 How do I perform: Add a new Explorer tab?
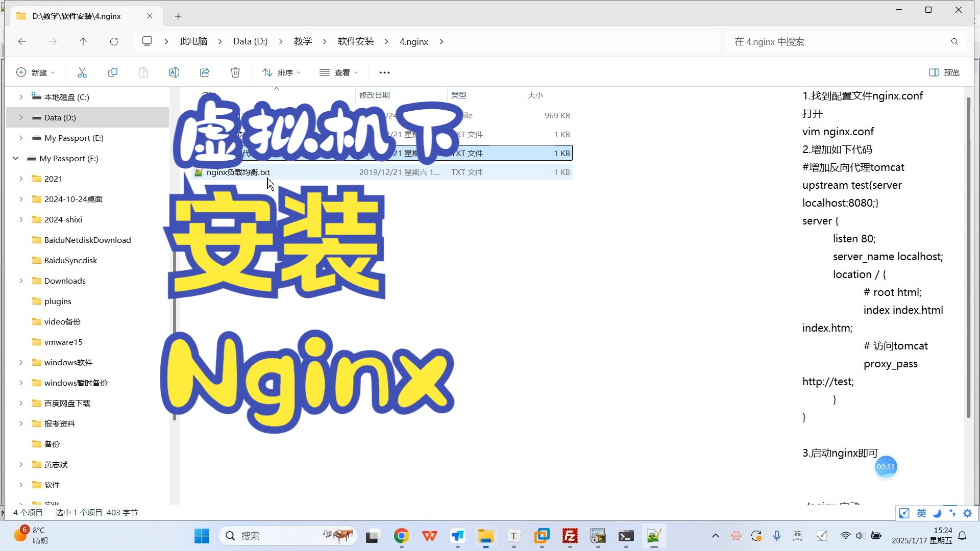[x=178, y=16]
